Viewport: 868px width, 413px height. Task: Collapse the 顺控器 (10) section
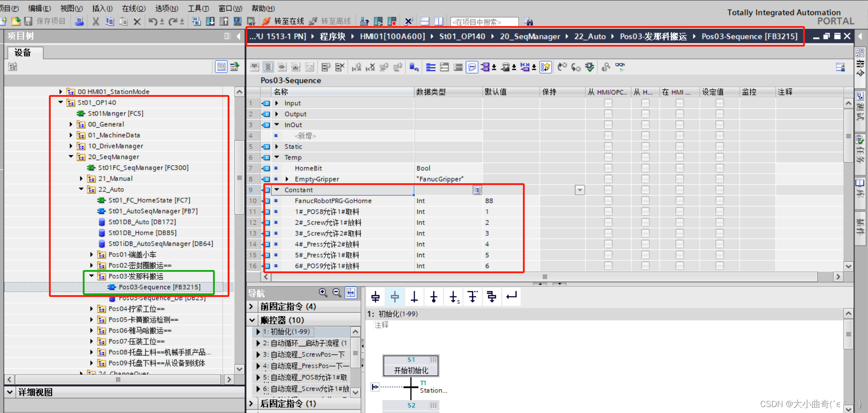coord(251,320)
